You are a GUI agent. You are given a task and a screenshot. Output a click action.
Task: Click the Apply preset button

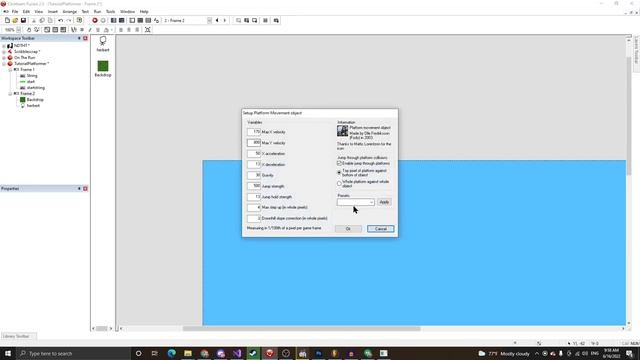(x=384, y=202)
